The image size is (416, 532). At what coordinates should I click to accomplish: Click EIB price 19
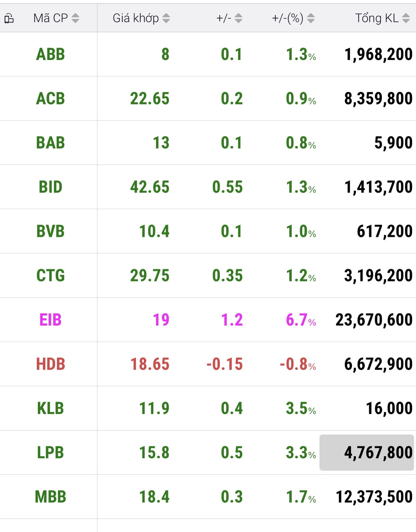click(x=161, y=320)
